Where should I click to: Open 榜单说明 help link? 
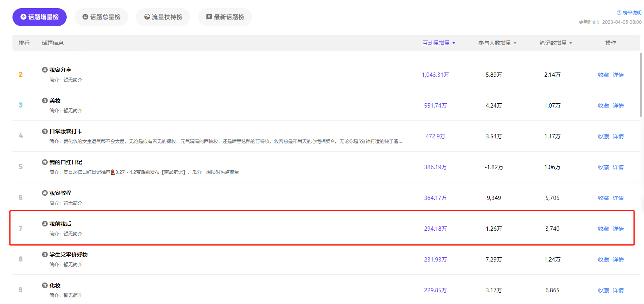(632, 13)
